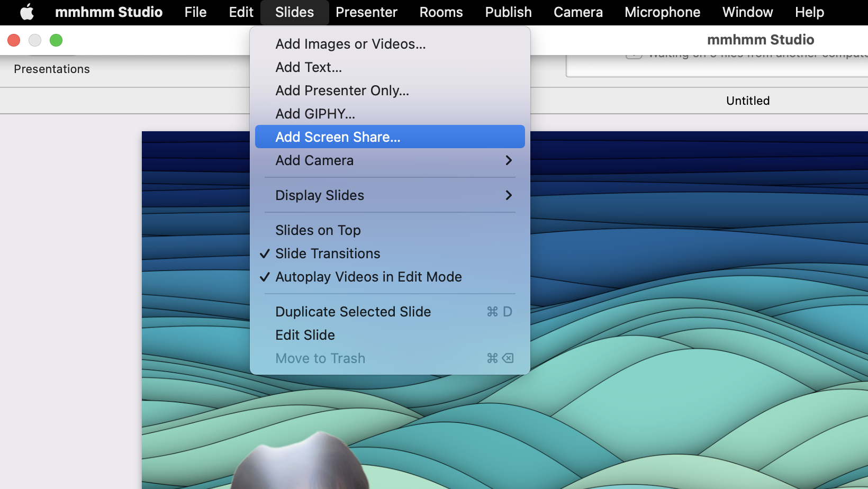Close the open Slides menu
The width and height of the screenshot is (868, 489).
[x=294, y=12]
